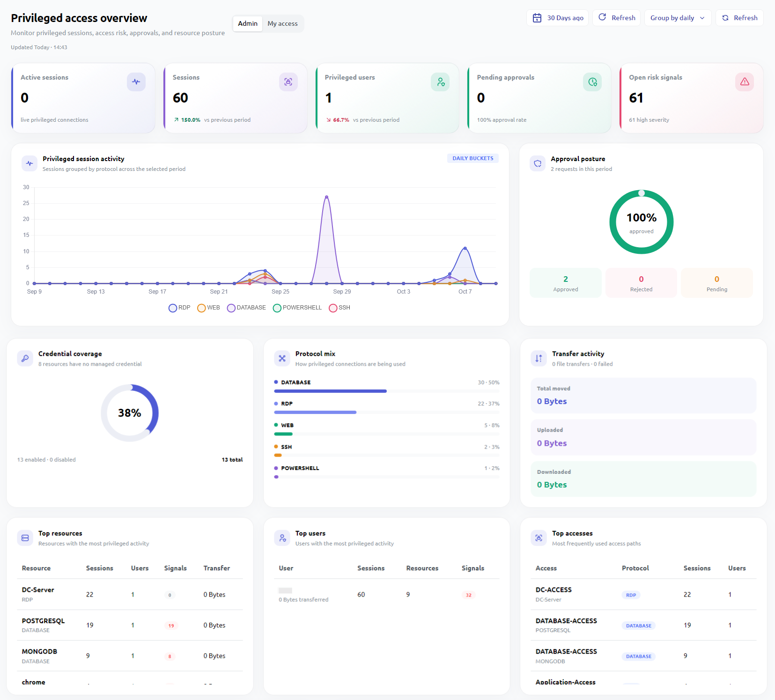Switch to the My access tab
775x700 pixels.
coord(282,23)
